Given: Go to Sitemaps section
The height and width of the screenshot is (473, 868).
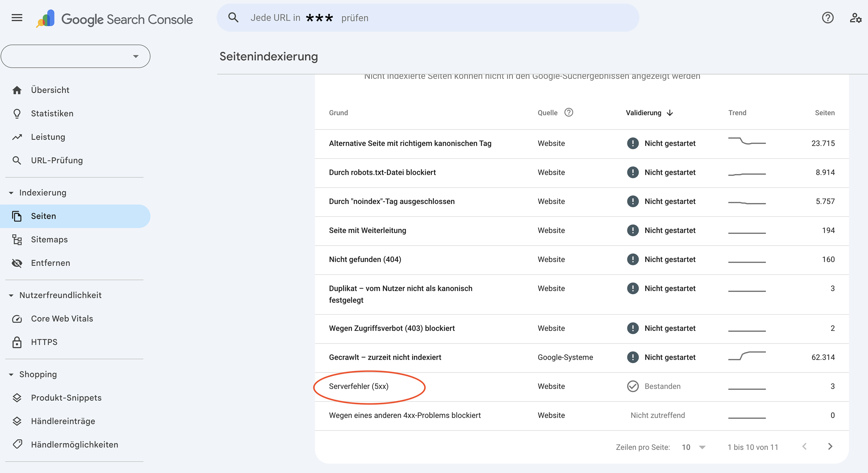Looking at the screenshot, I should 49,239.
